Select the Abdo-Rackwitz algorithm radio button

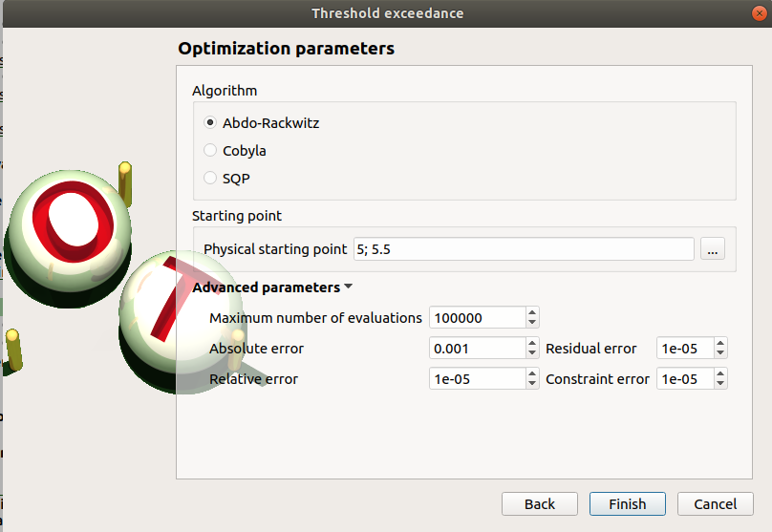pos(210,123)
